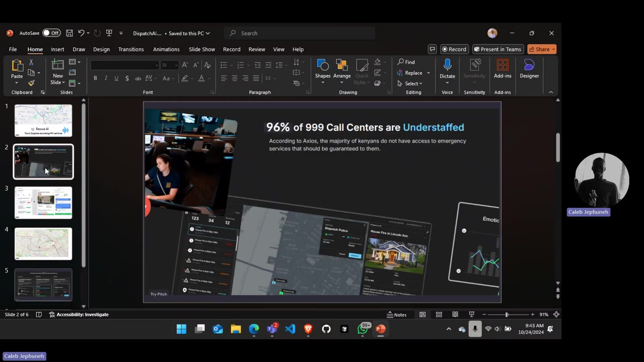
Task: Open the Shapes gallery
Action: pyautogui.click(x=323, y=71)
